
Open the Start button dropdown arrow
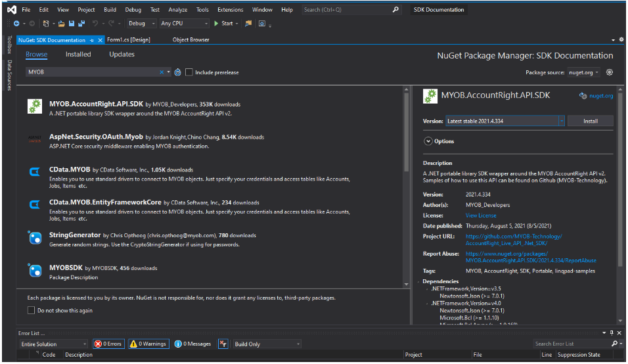point(236,24)
